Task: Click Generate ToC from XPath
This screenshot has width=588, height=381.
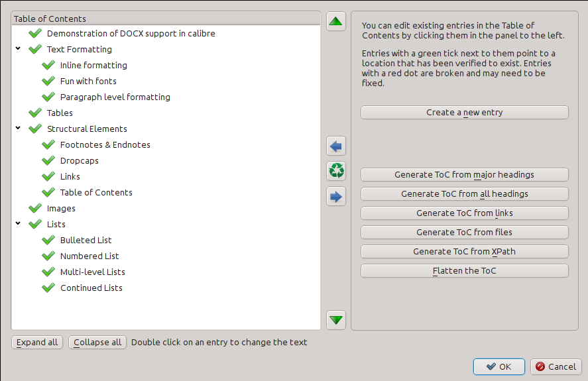Action: [464, 252]
